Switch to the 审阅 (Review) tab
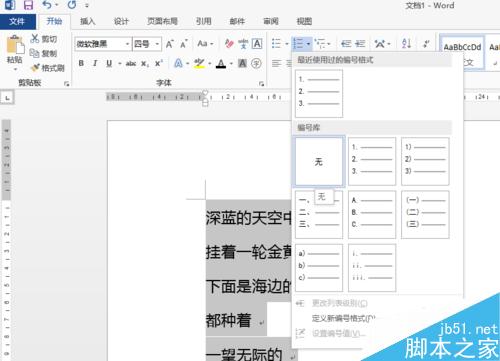 pos(271,22)
